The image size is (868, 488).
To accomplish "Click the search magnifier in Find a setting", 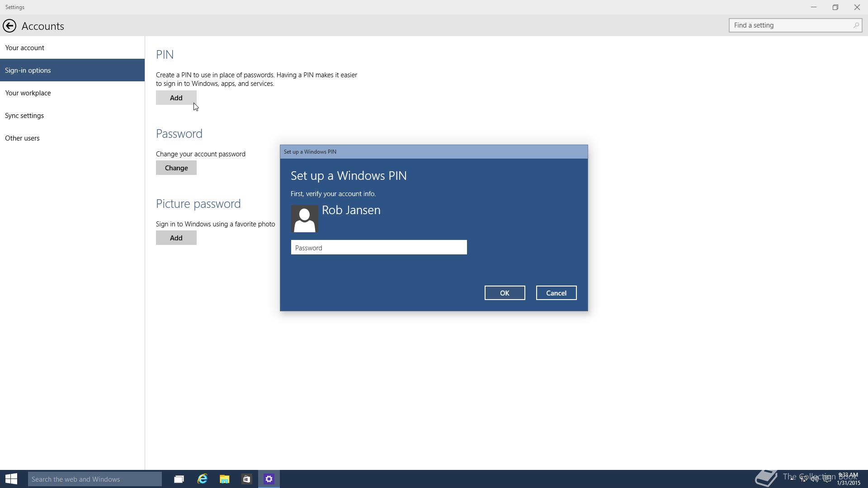I will (856, 25).
